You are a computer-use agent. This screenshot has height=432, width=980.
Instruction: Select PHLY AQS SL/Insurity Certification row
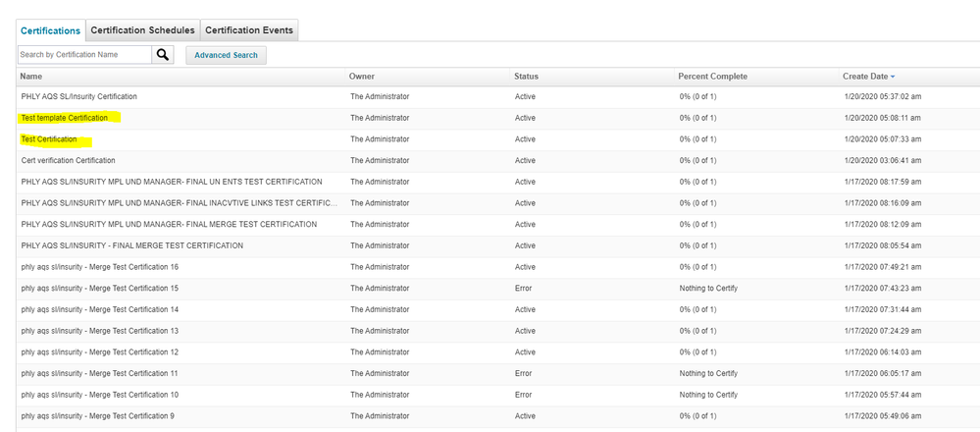(x=79, y=97)
